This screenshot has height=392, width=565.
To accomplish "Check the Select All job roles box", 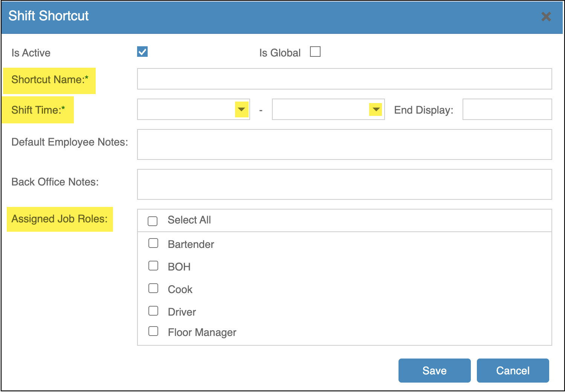I will (153, 221).
